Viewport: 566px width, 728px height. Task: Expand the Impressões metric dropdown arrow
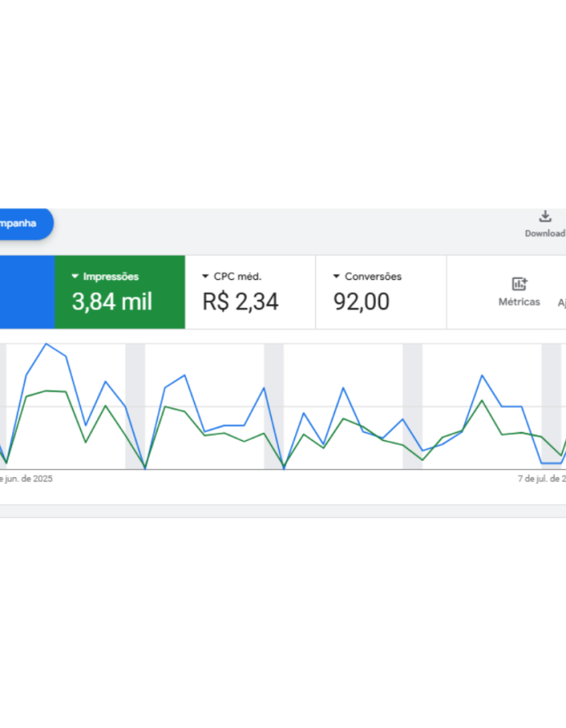click(x=75, y=277)
